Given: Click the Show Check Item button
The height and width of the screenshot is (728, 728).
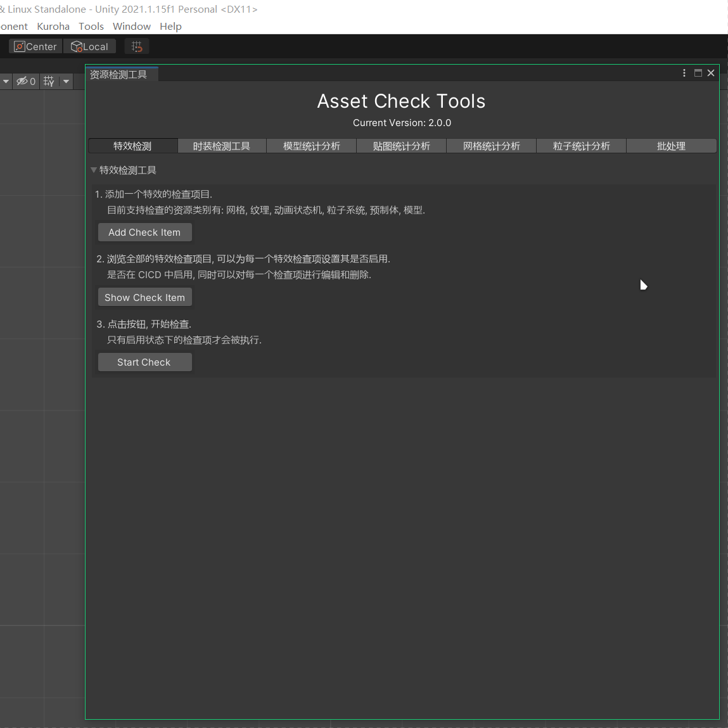Looking at the screenshot, I should click(x=144, y=297).
